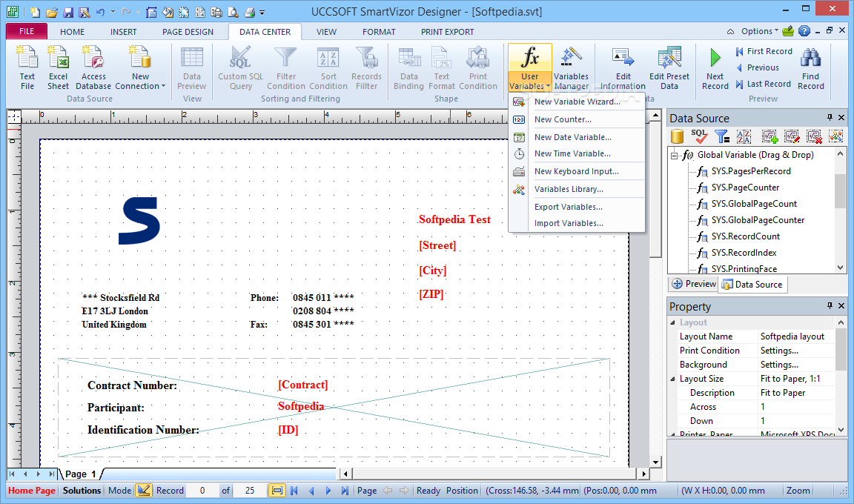Open the undo history dropdown arrow

(113, 11)
